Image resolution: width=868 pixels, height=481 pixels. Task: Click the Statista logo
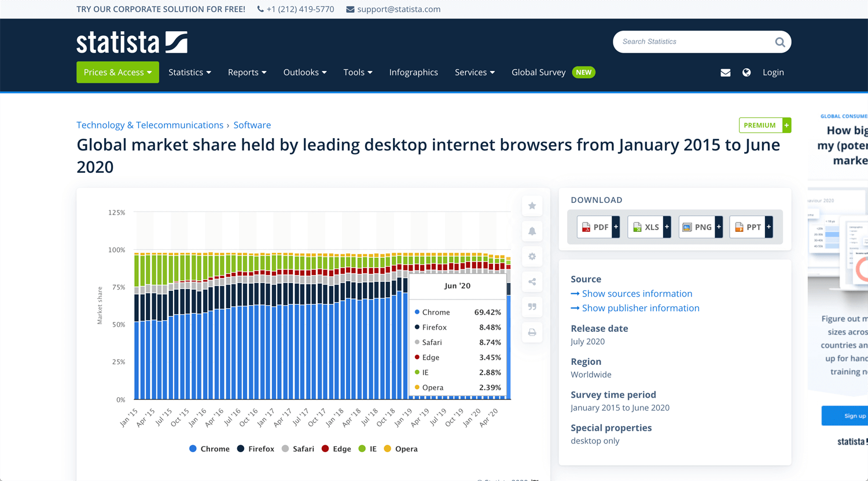(x=132, y=43)
